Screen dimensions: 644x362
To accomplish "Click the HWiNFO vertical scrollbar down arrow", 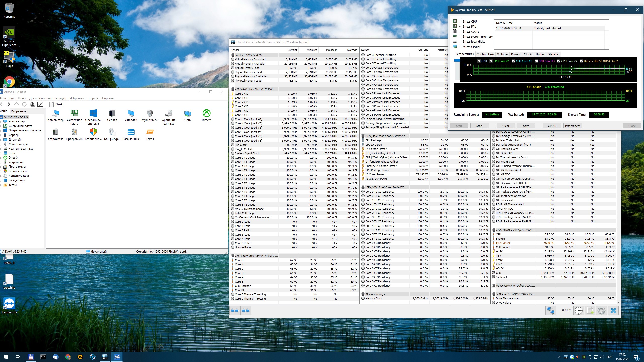I will [x=618, y=302].
